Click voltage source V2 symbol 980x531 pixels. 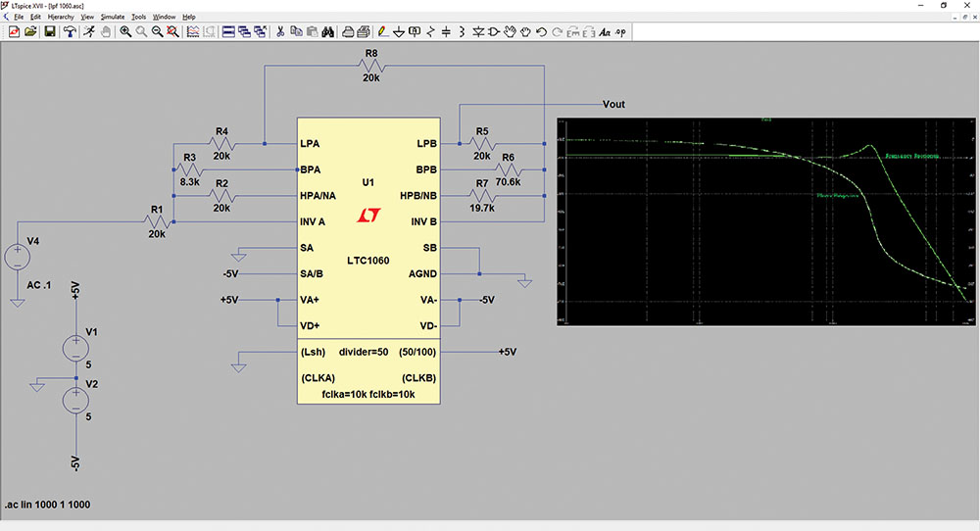point(75,401)
